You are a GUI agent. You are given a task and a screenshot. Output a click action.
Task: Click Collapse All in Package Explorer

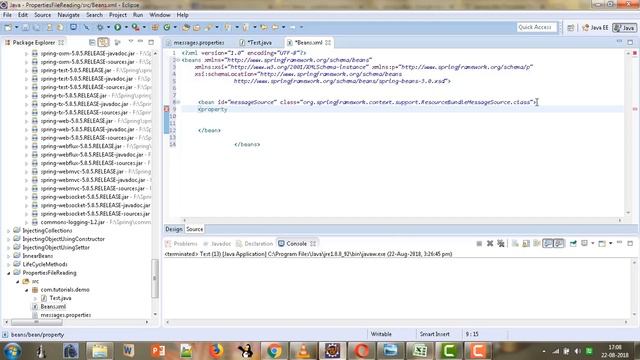[x=92, y=42]
